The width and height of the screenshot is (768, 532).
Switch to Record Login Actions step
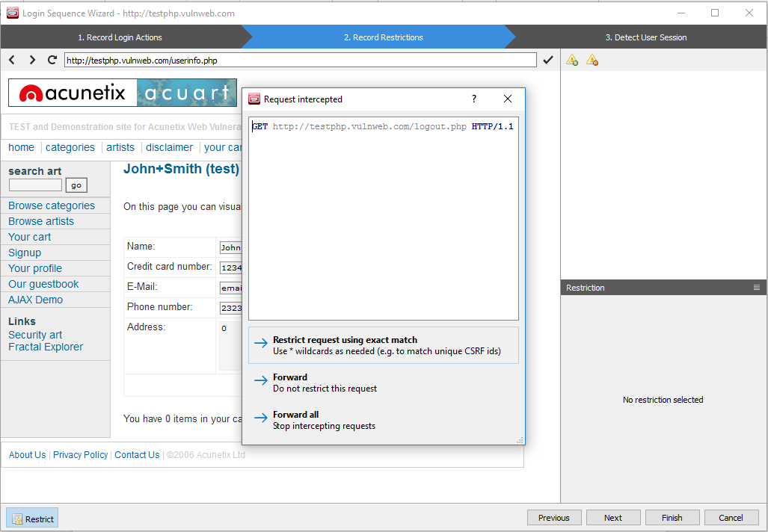(x=120, y=37)
